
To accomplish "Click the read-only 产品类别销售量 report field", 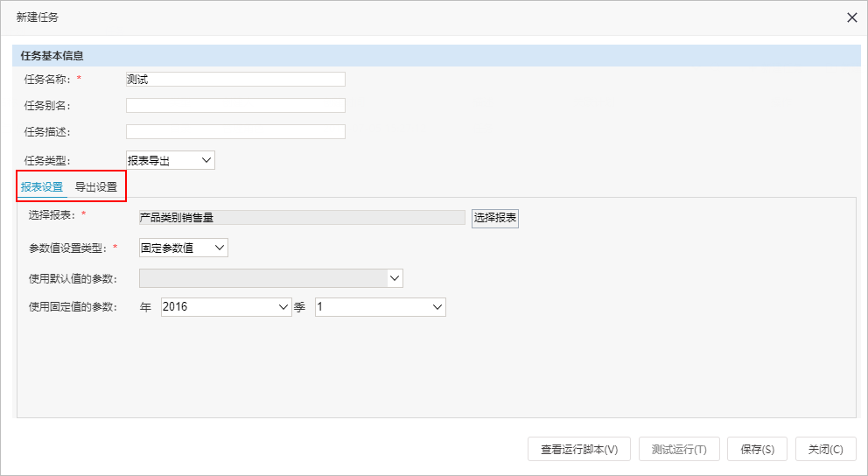I will (x=302, y=218).
